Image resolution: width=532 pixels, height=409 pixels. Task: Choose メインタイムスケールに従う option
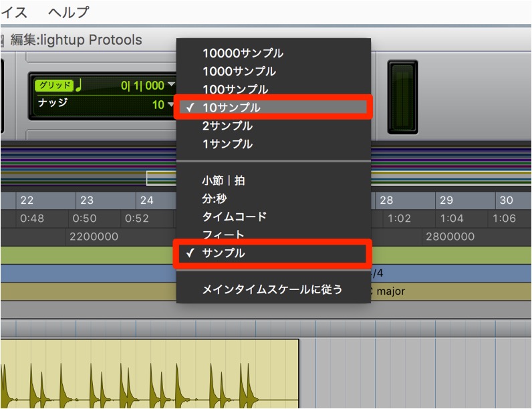tap(273, 289)
